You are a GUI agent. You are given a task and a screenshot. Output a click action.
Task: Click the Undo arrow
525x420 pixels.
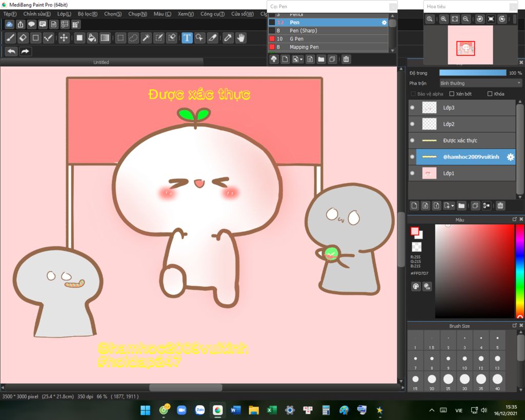click(11, 51)
